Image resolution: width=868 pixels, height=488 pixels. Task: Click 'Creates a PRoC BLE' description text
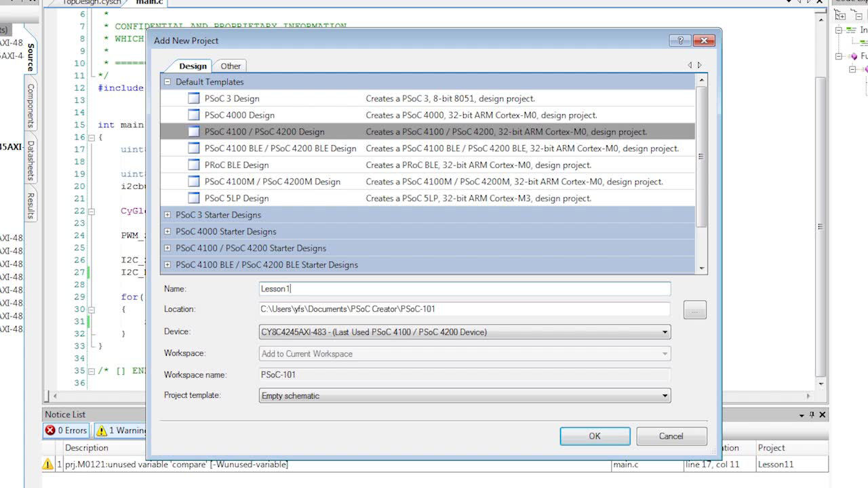point(479,165)
